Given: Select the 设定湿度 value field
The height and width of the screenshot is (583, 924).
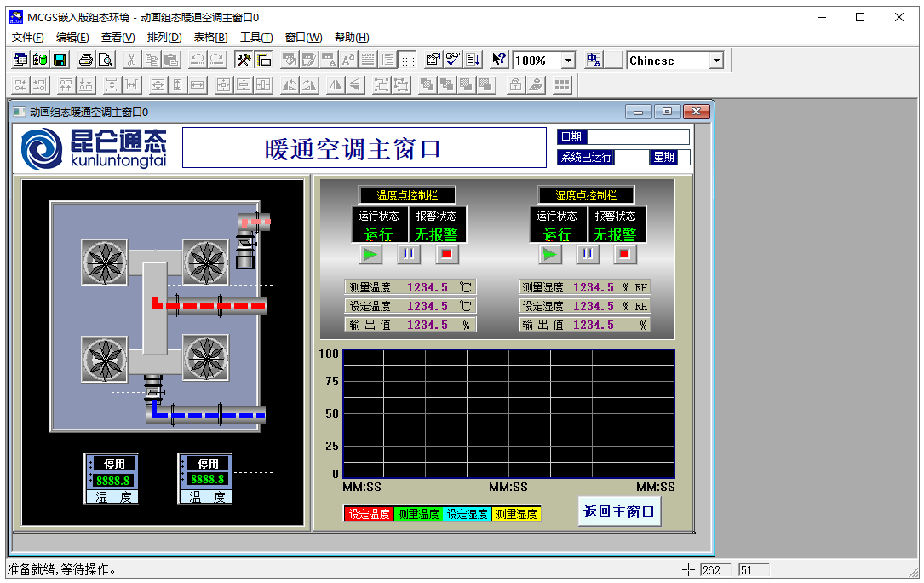Looking at the screenshot, I should 594,306.
